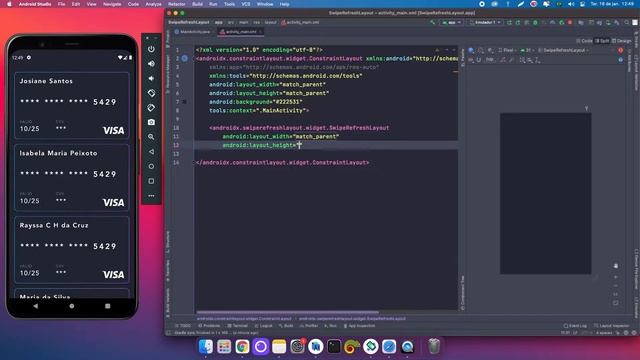This screenshot has width=640, height=360.
Task: Tap the phone's home navigation button
Action: (72, 306)
